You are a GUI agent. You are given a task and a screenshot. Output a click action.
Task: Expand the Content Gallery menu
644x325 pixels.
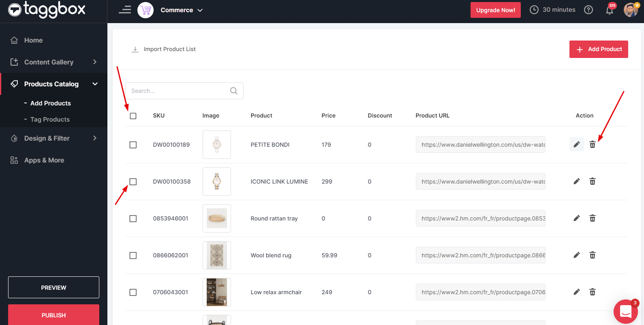click(53, 62)
